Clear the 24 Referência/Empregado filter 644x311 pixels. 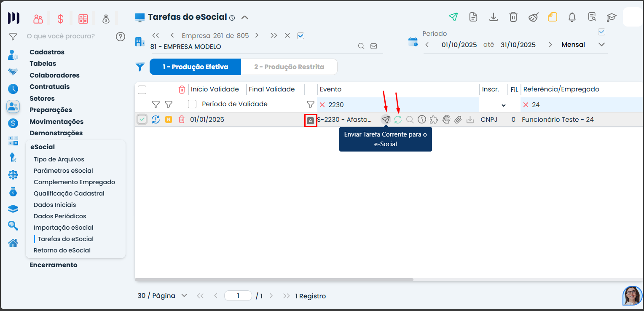click(526, 105)
